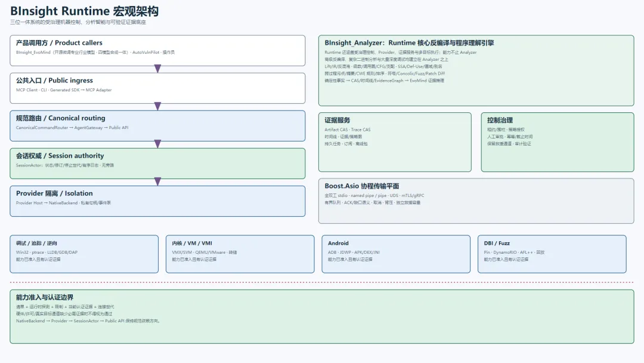Click the line starting with "VMX/SVM · QEMU/VMware"

[204, 253]
